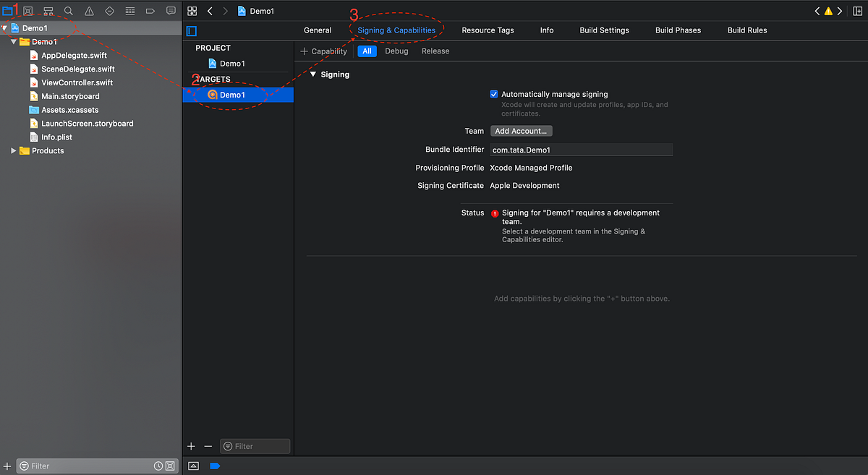Click the + Capability button

(323, 51)
